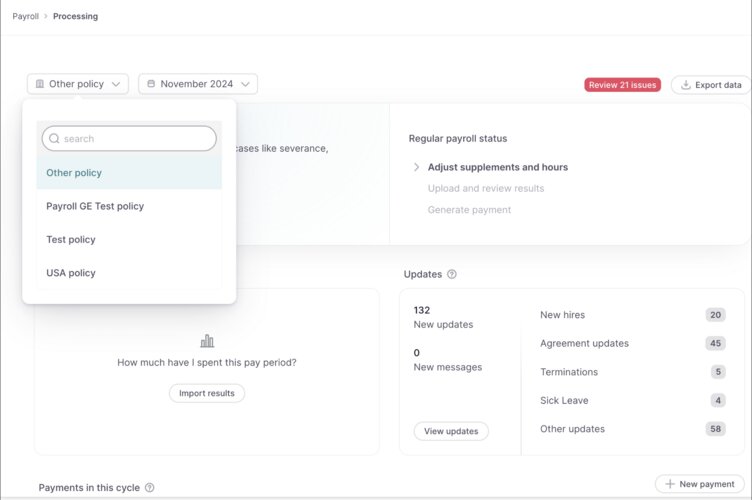Go to Payroll breadcrumb link
Screen dimensions: 752x500
coord(25,16)
